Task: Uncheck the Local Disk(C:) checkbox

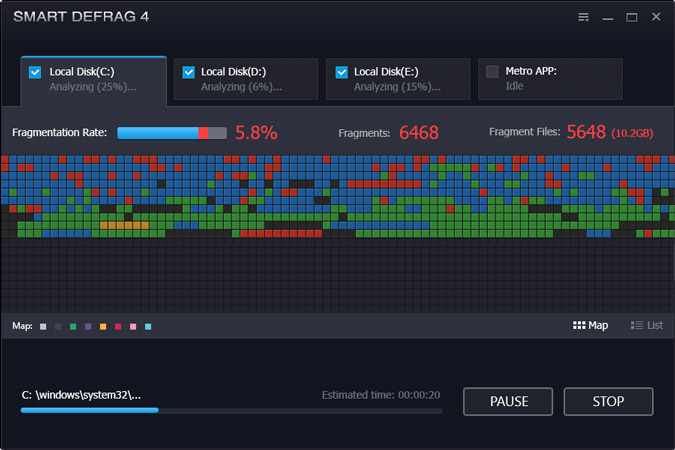Action: [35, 72]
